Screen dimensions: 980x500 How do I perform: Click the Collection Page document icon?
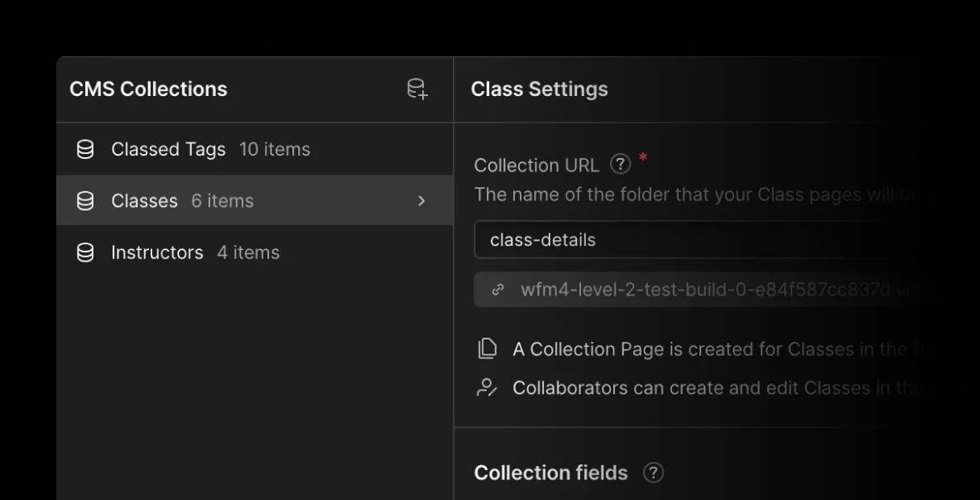pyautogui.click(x=488, y=349)
